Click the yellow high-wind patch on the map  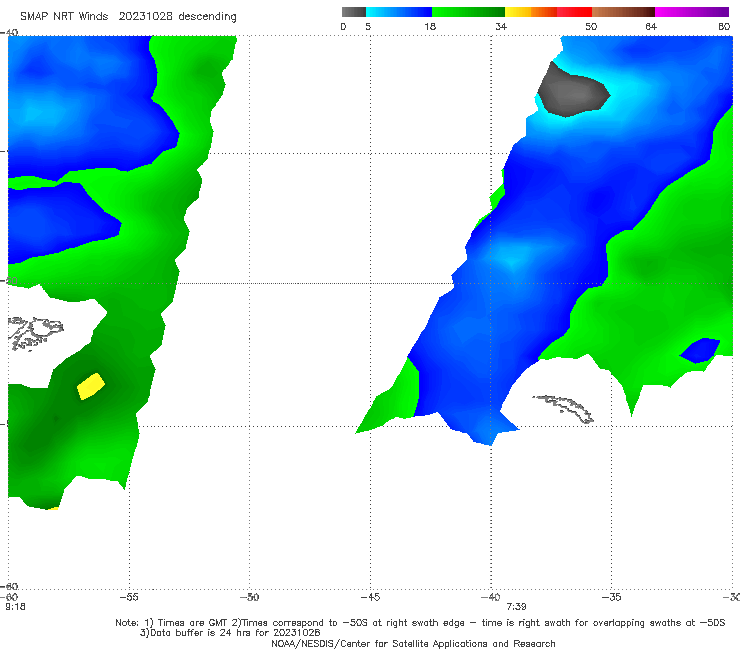pyautogui.click(x=91, y=386)
